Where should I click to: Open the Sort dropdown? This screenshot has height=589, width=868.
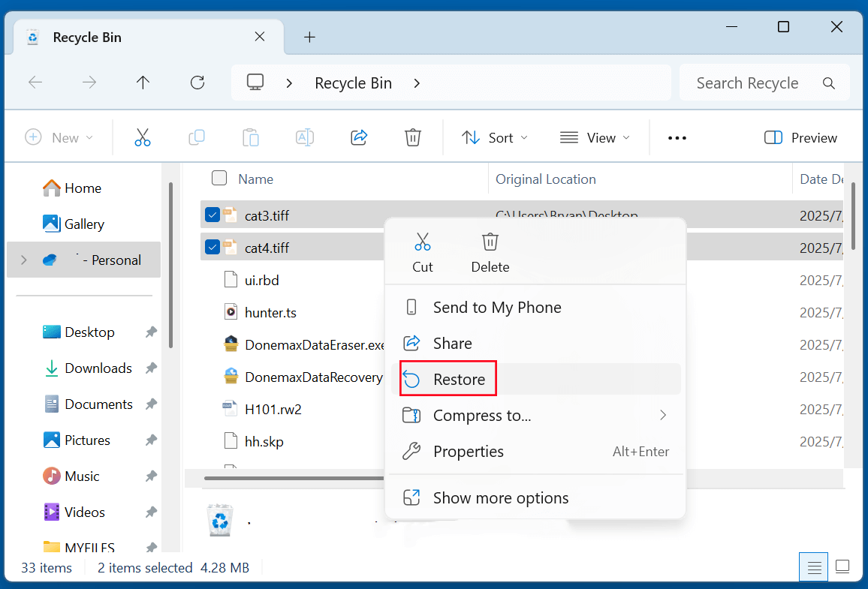click(494, 137)
